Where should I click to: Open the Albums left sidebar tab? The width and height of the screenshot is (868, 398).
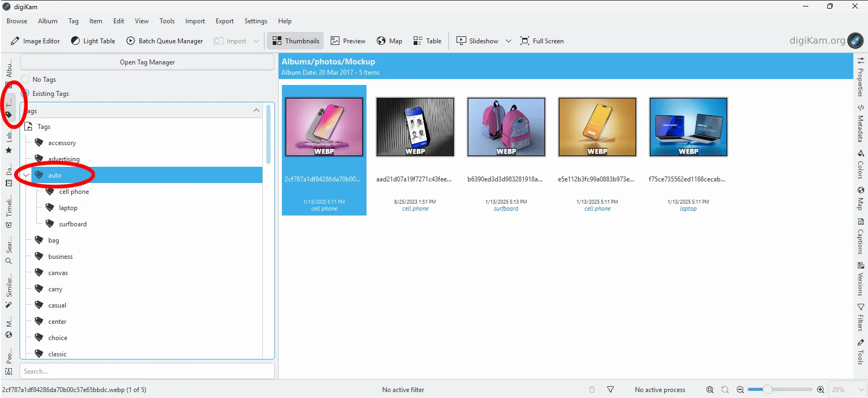pos(9,73)
